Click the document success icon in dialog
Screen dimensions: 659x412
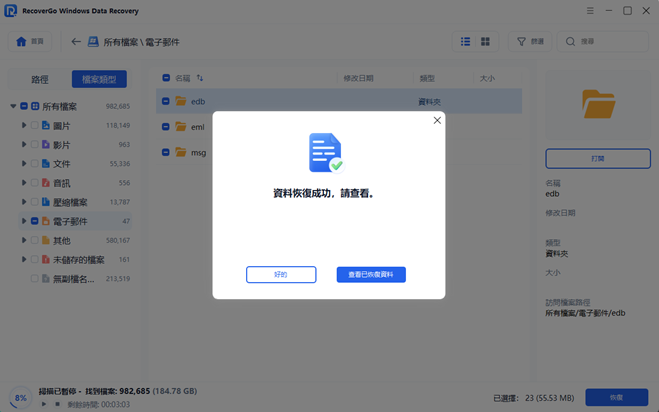point(327,153)
